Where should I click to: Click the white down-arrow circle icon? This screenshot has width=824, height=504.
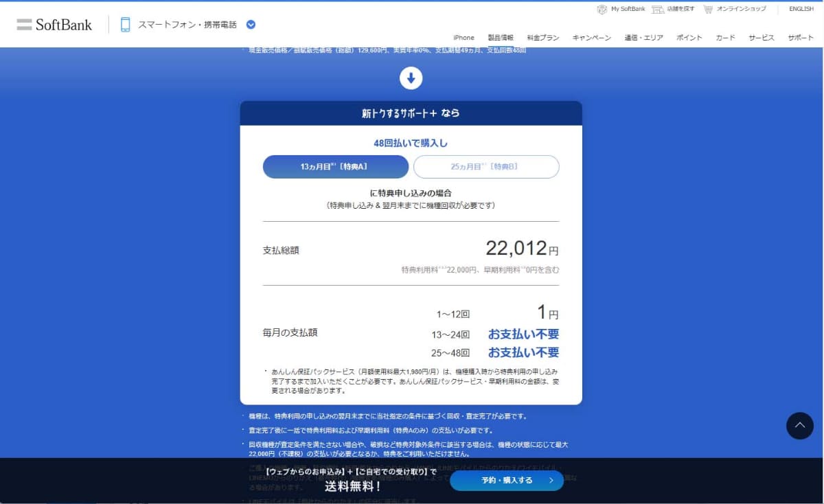pos(411,78)
